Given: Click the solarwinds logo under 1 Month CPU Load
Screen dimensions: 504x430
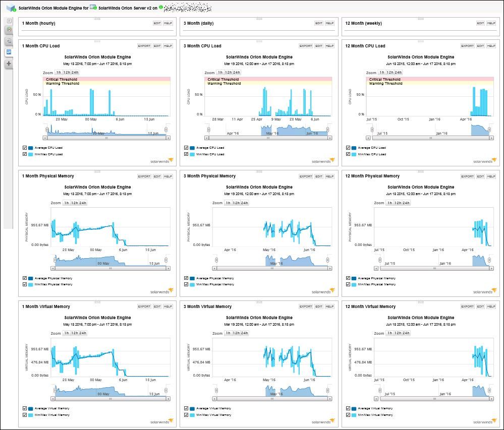Looking at the screenshot, I should pos(161,161).
